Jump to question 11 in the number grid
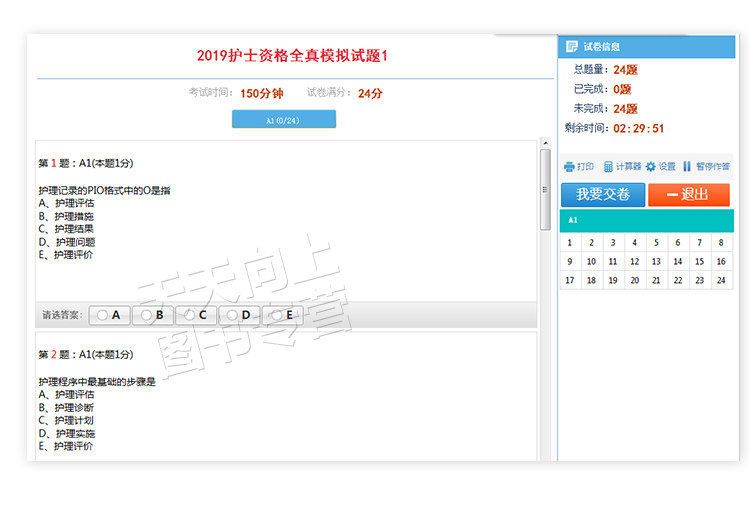 (x=613, y=261)
